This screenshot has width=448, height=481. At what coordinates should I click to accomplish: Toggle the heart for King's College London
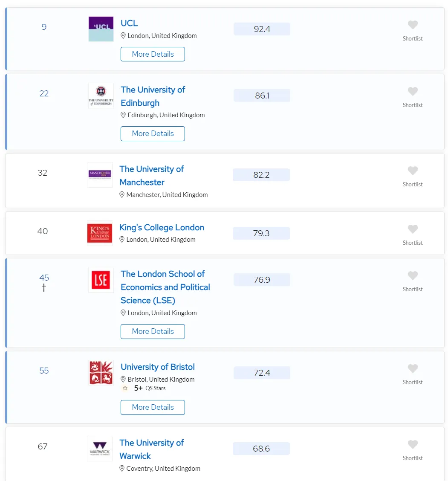pyautogui.click(x=413, y=229)
